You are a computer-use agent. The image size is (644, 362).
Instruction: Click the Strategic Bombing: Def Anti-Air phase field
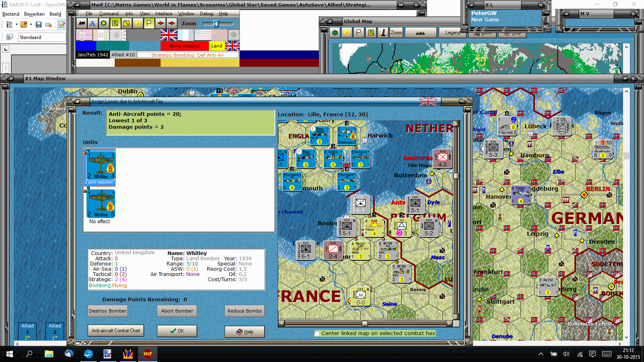[188, 55]
